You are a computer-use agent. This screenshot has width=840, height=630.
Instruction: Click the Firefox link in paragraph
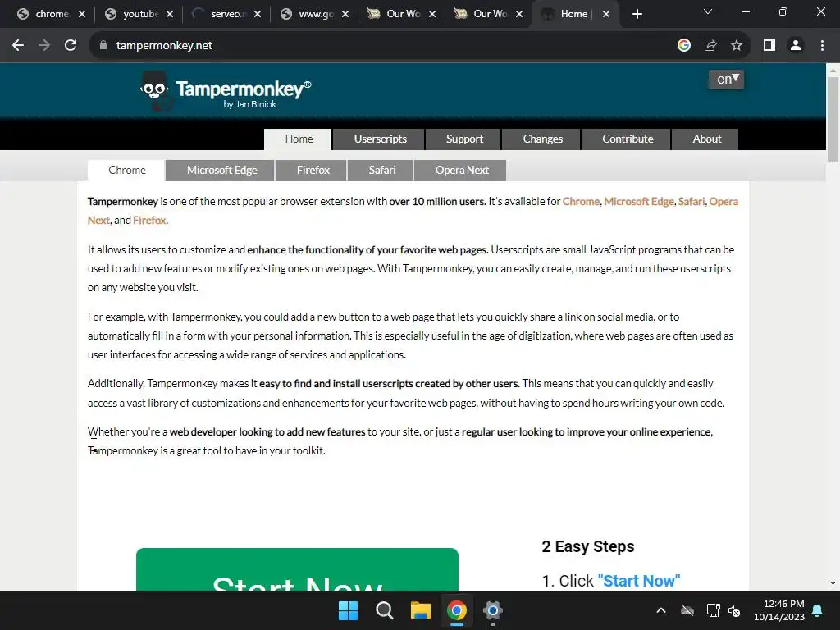click(x=149, y=220)
